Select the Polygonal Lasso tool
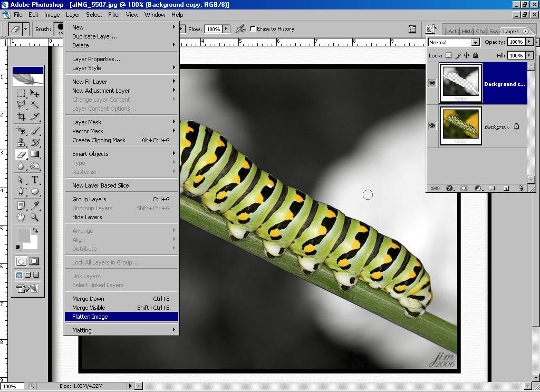Screen dimensions: 540x392 [x=21, y=104]
